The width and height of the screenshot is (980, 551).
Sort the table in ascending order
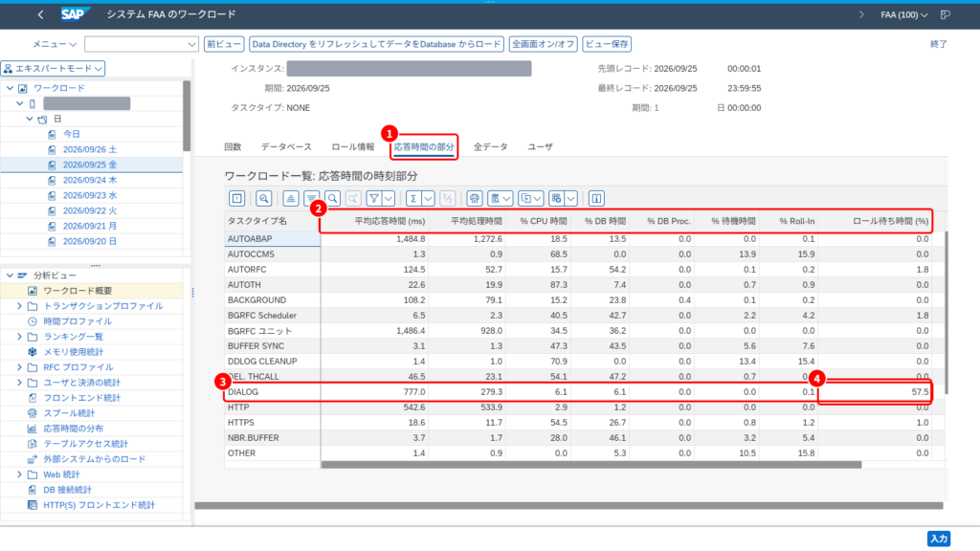pos(291,199)
